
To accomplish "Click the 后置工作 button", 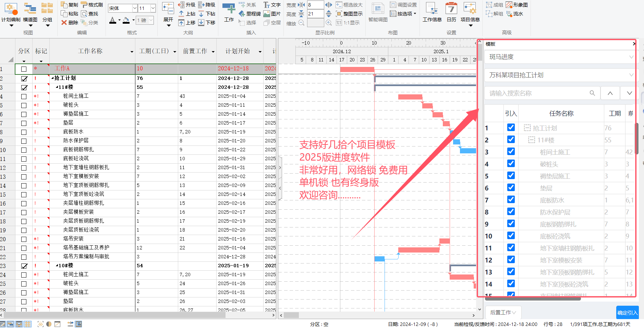I will coord(503,313).
